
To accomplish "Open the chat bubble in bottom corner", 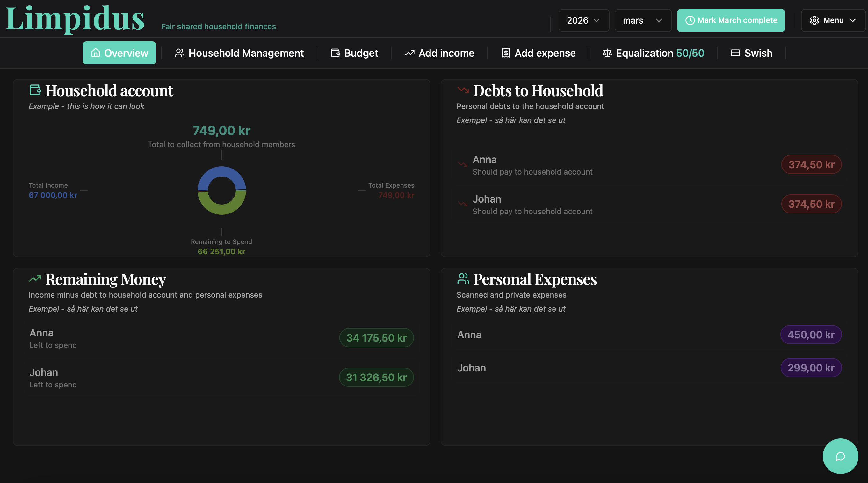I will point(840,456).
